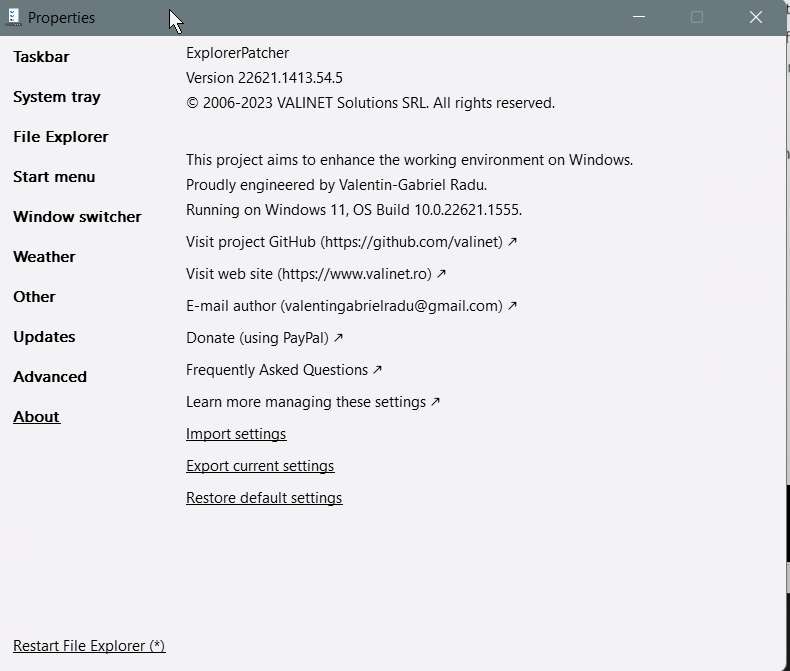Click Import settings
Viewport: 790px width, 671px height.
[x=236, y=434]
